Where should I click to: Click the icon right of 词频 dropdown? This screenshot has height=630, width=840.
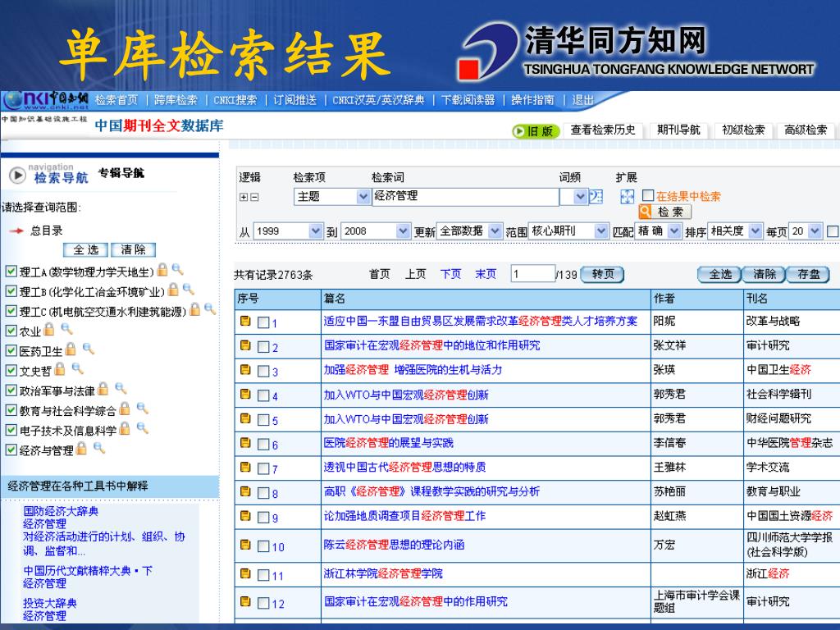tap(596, 197)
